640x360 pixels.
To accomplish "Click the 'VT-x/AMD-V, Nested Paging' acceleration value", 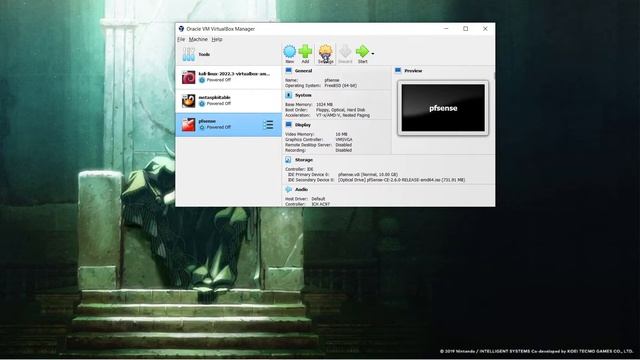I will click(343, 115).
